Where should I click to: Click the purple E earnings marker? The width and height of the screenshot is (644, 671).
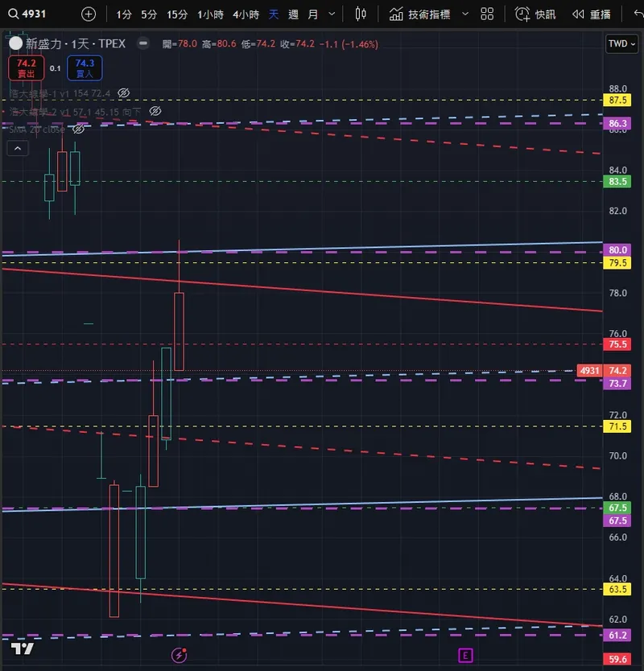465,655
